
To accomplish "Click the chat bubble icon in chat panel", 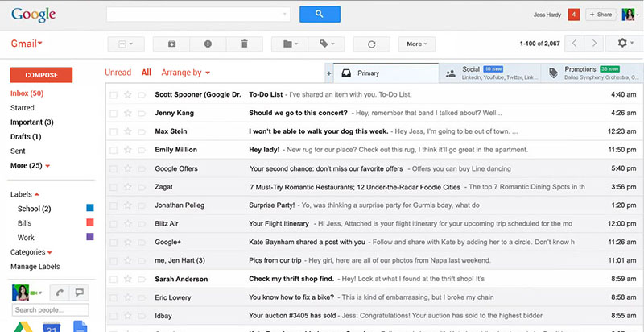I will (79, 293).
